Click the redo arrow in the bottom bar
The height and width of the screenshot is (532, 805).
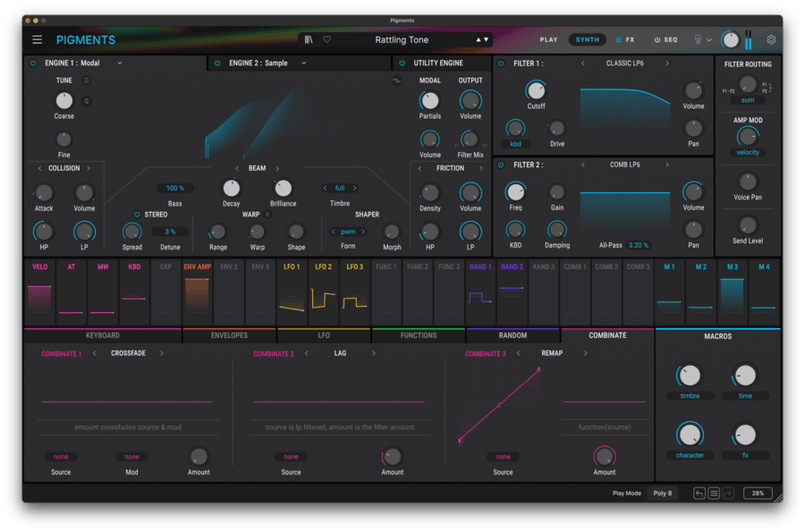point(727,493)
